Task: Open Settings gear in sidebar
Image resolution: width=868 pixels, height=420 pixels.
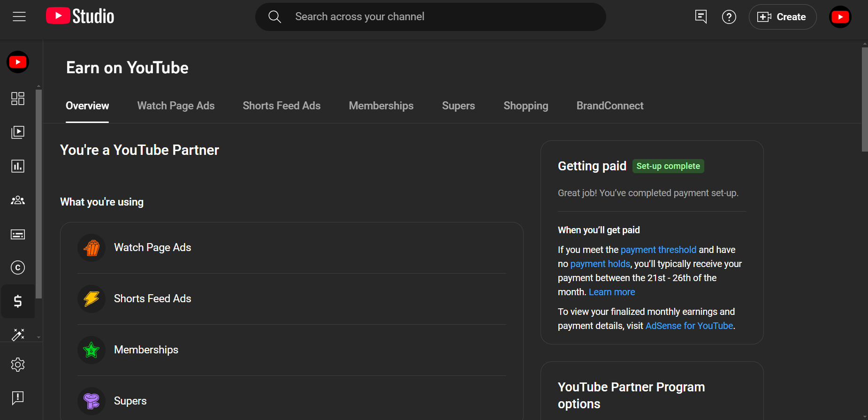Action: 18,365
